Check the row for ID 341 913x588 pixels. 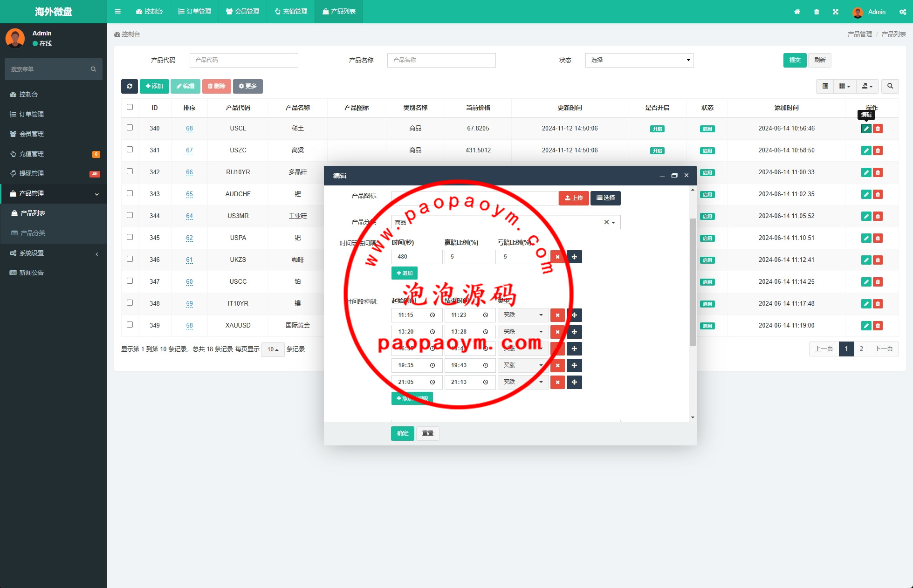pyautogui.click(x=130, y=150)
